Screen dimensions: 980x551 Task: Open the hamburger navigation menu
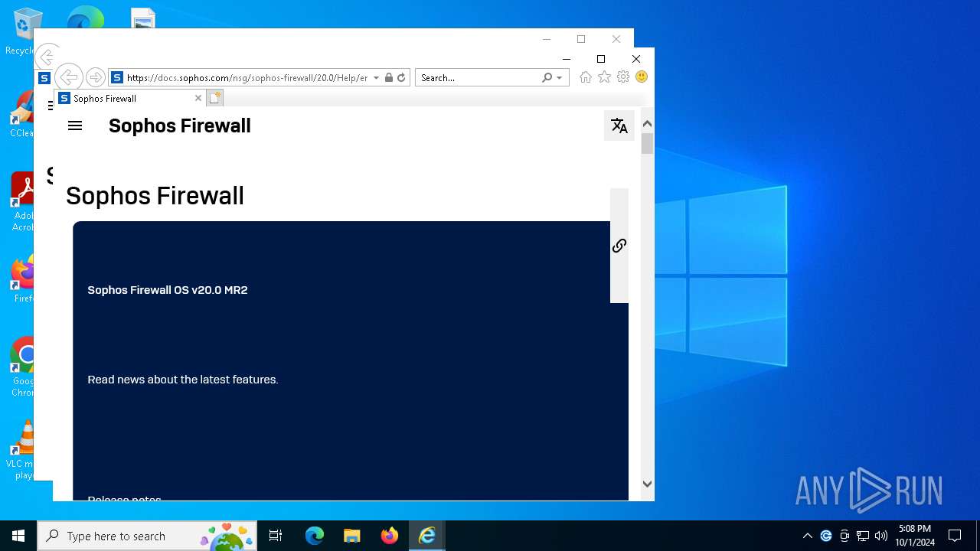(x=75, y=126)
